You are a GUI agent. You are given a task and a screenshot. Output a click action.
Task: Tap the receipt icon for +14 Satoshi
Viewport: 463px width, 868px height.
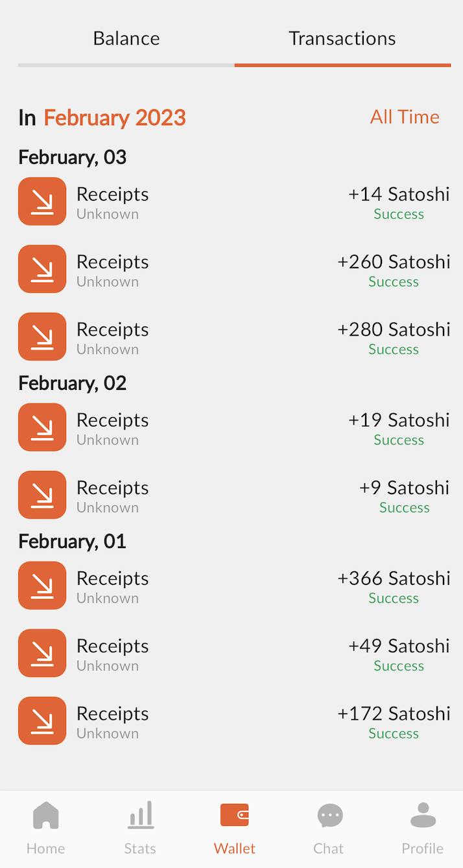click(x=42, y=201)
